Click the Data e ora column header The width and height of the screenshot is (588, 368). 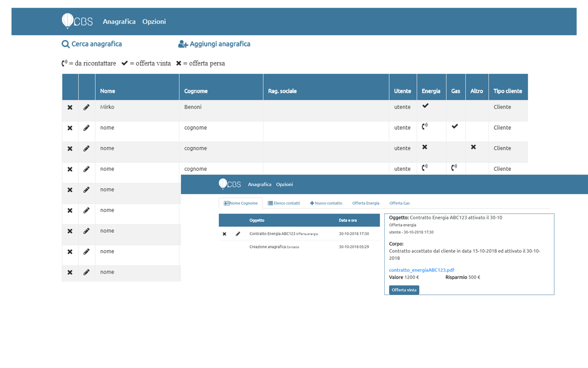click(x=348, y=220)
